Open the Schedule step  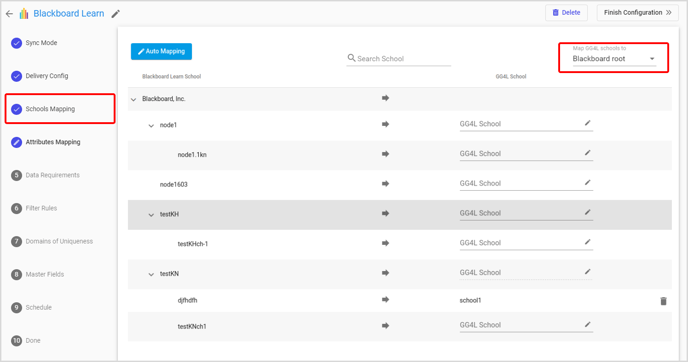click(x=32, y=307)
